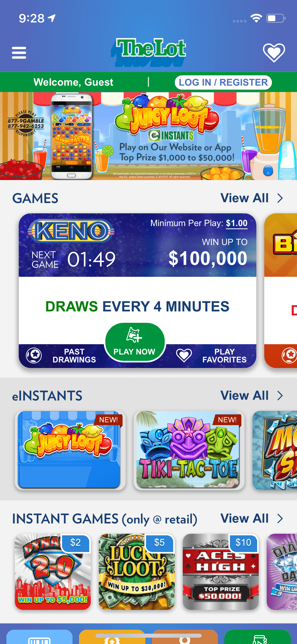Viewport: 297px width, 644px height.
Task: Open Keno Past Drawings star icon
Action: click(34, 355)
